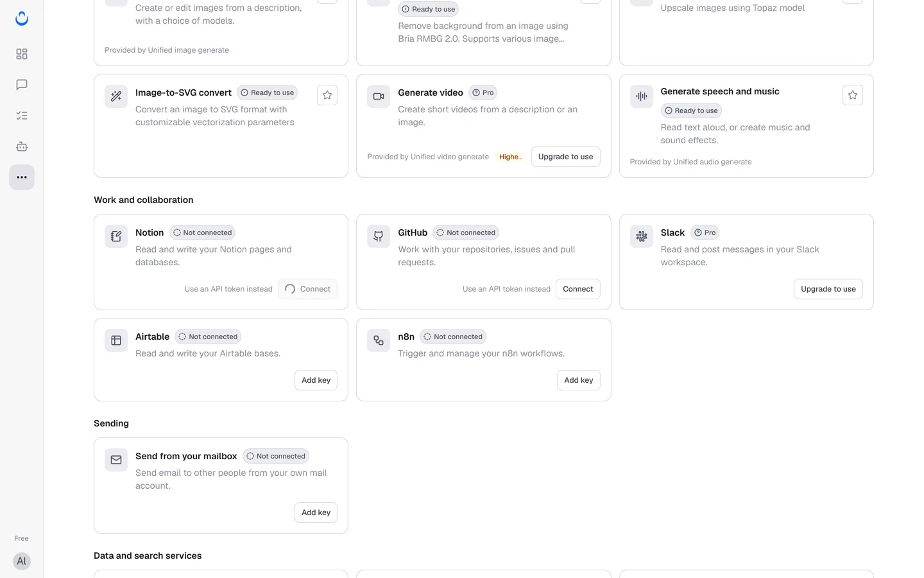Select the three-dots more icon in sidebar

[x=22, y=177]
